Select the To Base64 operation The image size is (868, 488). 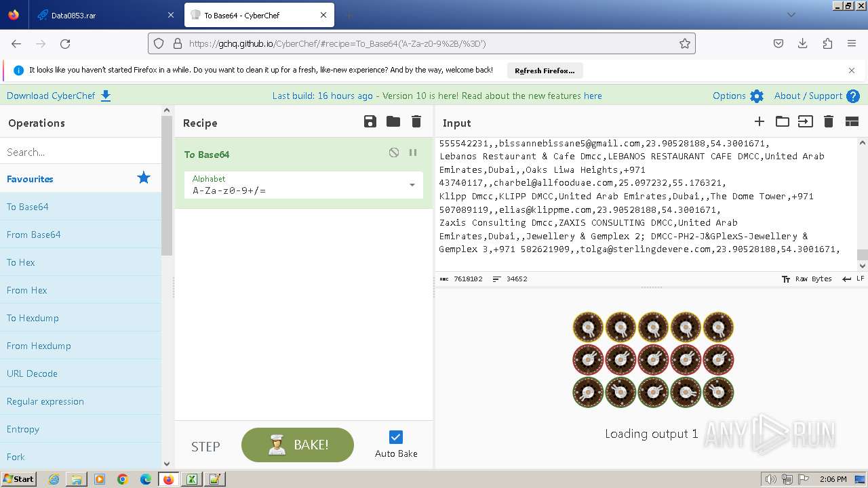coord(81,207)
